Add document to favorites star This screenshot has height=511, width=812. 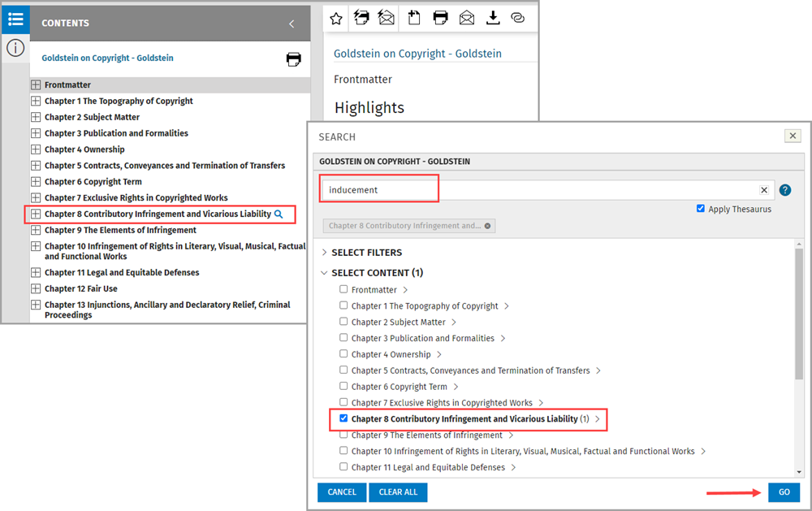click(336, 19)
